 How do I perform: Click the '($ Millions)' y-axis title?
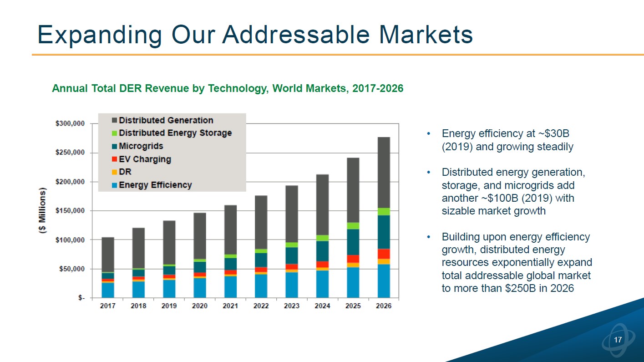(x=43, y=210)
